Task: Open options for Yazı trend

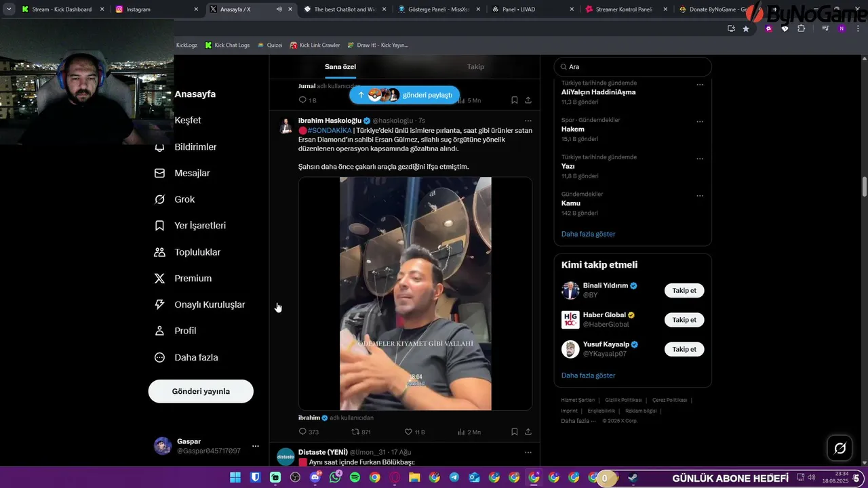Action: click(x=700, y=159)
